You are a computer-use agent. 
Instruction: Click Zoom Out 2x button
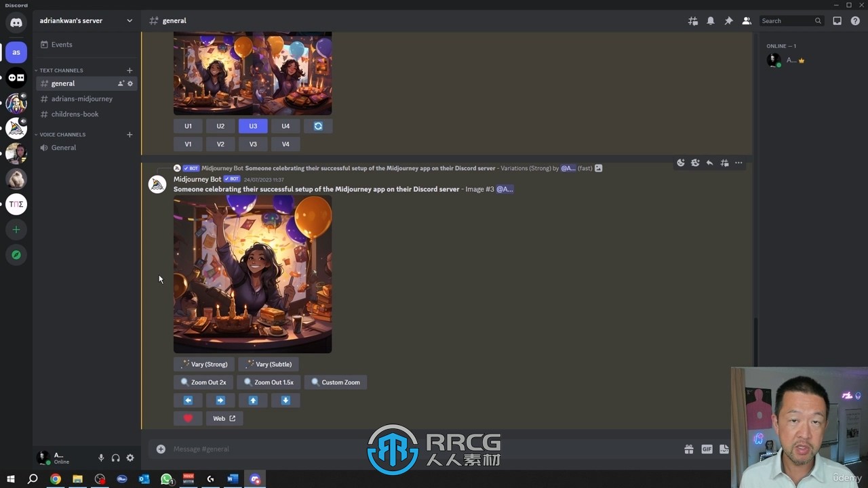pos(203,382)
